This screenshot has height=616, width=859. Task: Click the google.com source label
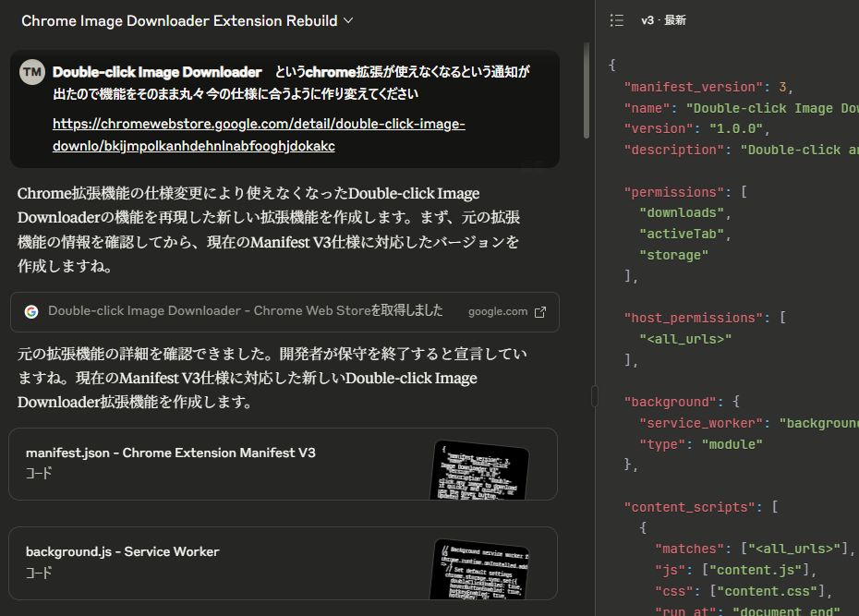click(498, 311)
